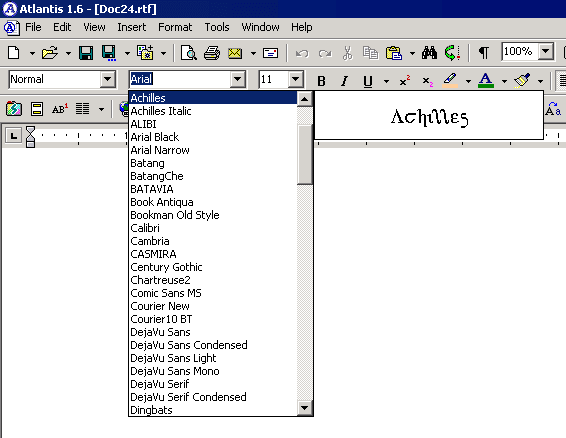This screenshot has height=438, width=566.
Task: Click the colorful clipboard icon on third toolbar
Action: click(14, 109)
